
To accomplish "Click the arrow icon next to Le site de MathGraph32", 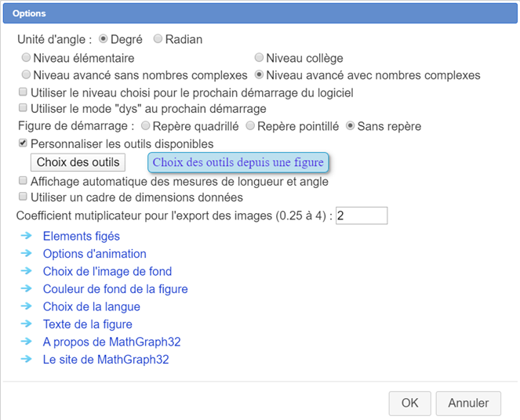I will 26,359.
